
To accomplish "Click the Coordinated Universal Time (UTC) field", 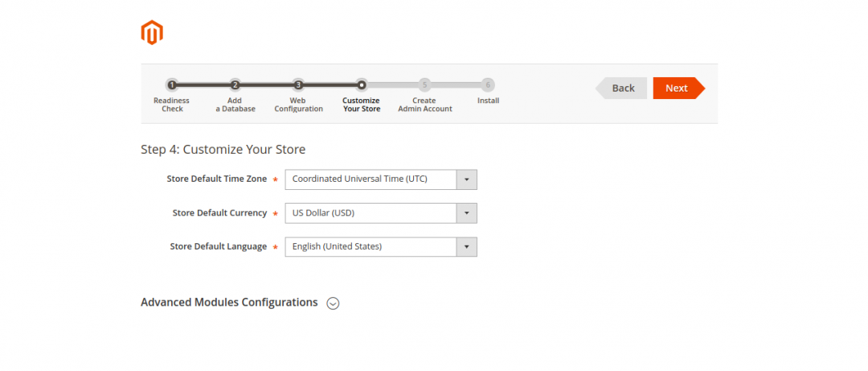I will [371, 179].
